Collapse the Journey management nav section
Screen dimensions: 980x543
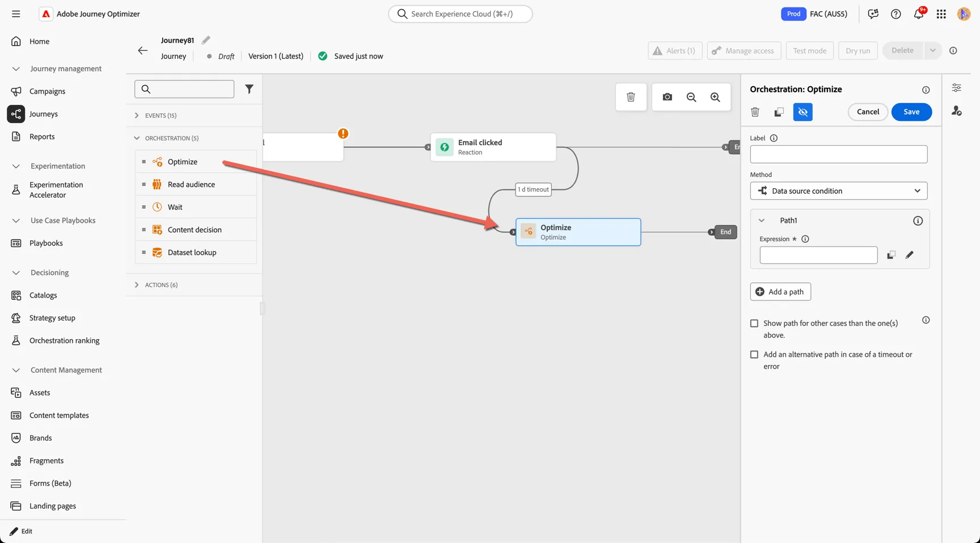(16, 69)
